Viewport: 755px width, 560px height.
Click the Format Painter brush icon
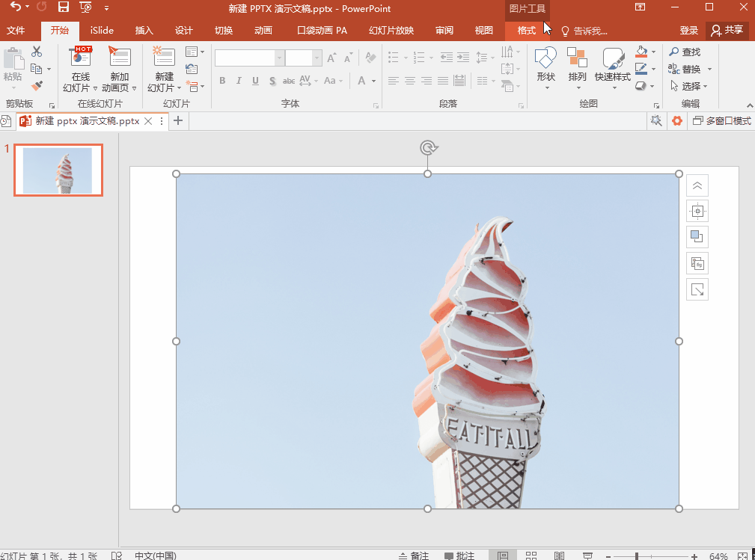pyautogui.click(x=37, y=86)
